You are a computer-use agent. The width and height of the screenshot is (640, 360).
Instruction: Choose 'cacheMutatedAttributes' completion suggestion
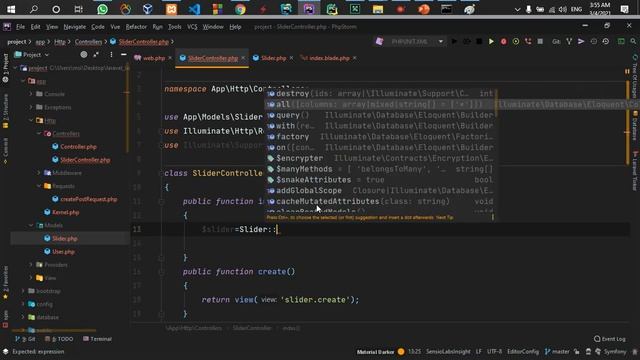coord(380,202)
